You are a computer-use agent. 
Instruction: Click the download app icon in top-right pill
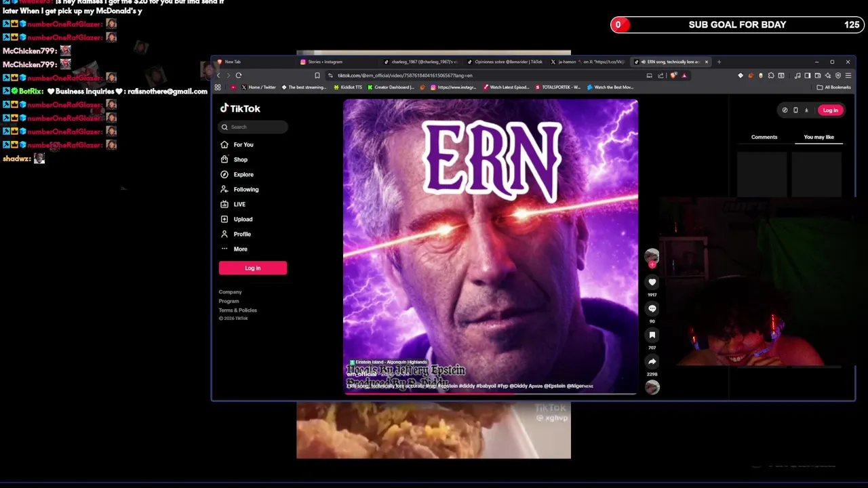(x=806, y=110)
